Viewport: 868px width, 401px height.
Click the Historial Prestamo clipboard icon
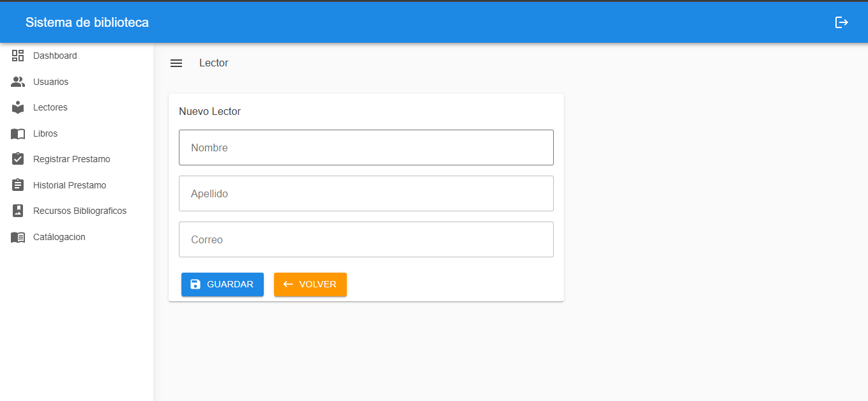tap(18, 185)
